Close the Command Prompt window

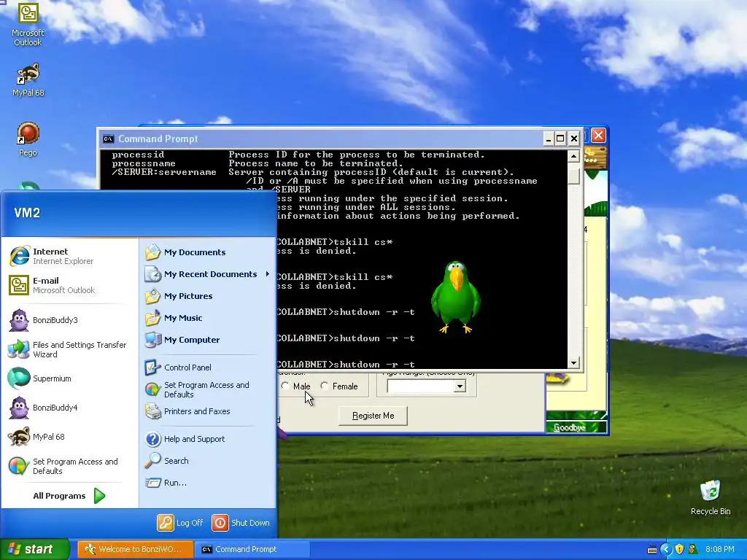tap(574, 139)
